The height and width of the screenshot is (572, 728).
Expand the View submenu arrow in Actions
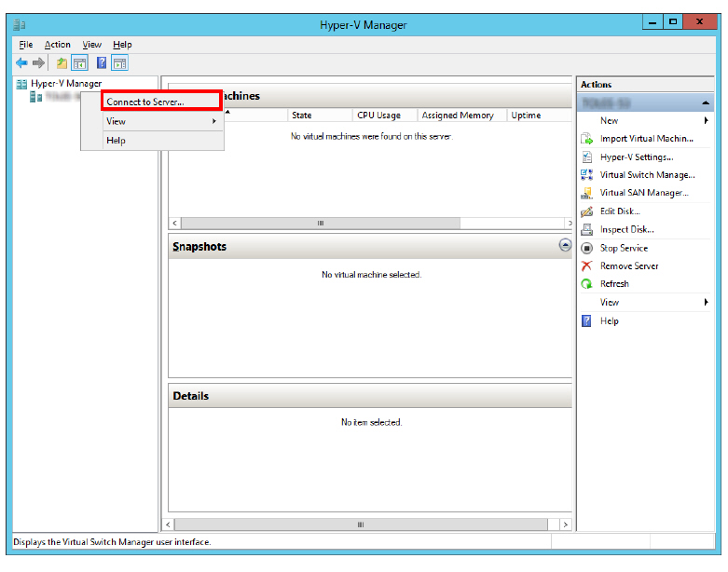pos(706,303)
